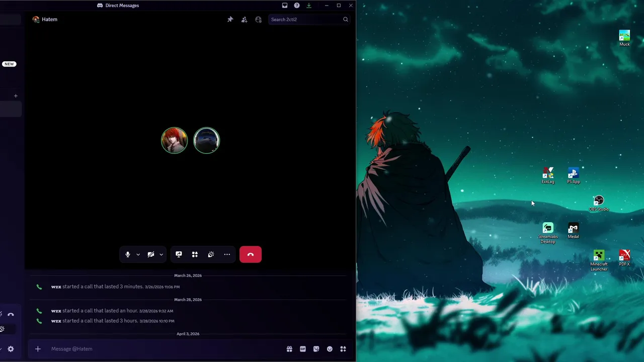Open Discord user settings gear

click(x=11, y=349)
